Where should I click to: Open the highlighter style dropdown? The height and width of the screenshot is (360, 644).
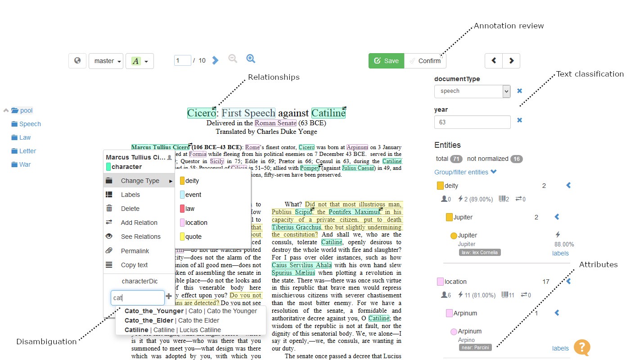click(140, 61)
